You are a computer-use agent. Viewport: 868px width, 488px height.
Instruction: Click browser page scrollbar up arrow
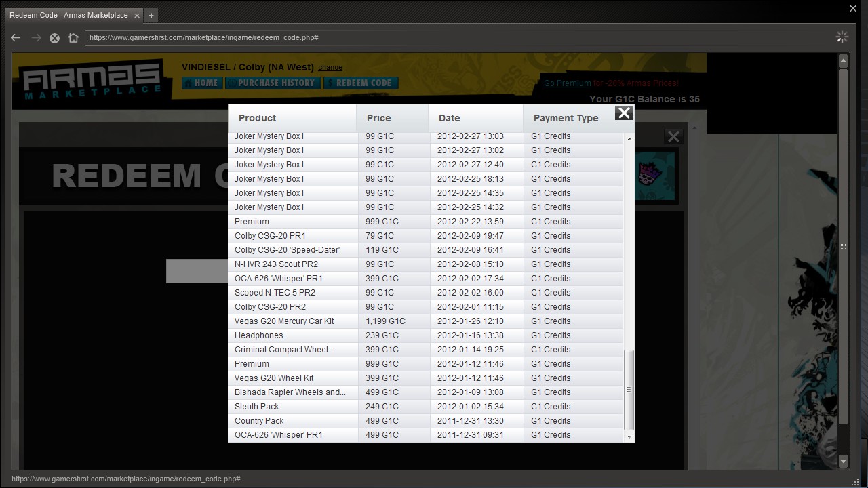[x=843, y=61]
